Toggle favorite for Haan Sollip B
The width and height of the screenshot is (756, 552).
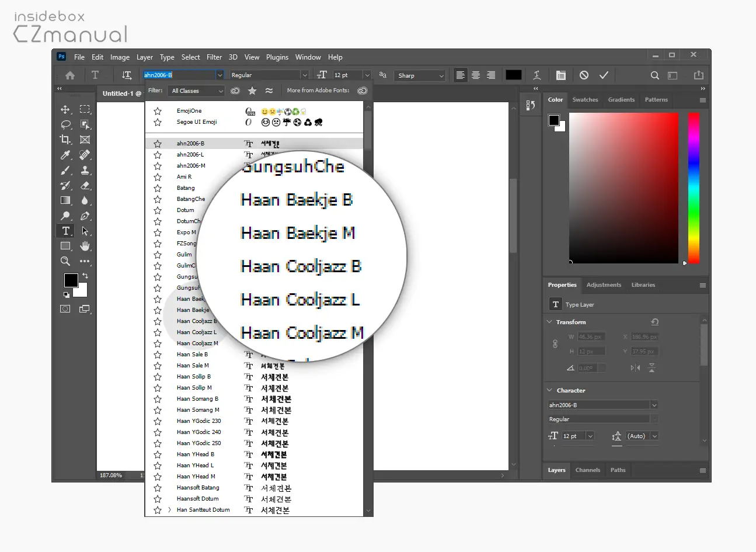click(x=158, y=377)
